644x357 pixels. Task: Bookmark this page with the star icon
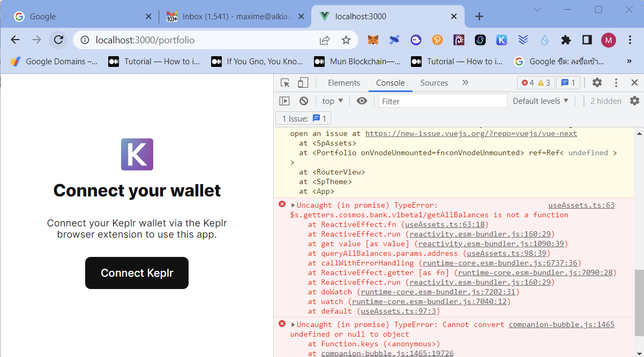pyautogui.click(x=346, y=40)
